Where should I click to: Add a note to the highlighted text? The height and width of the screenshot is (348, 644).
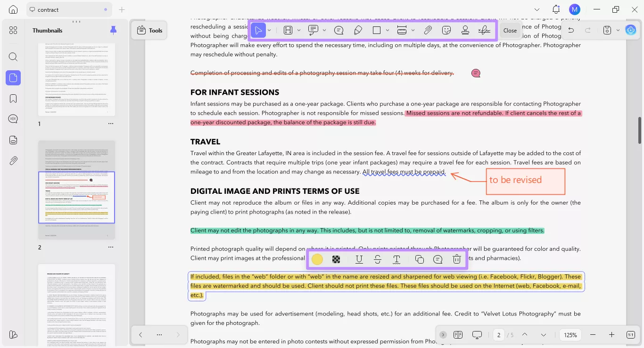(438, 259)
